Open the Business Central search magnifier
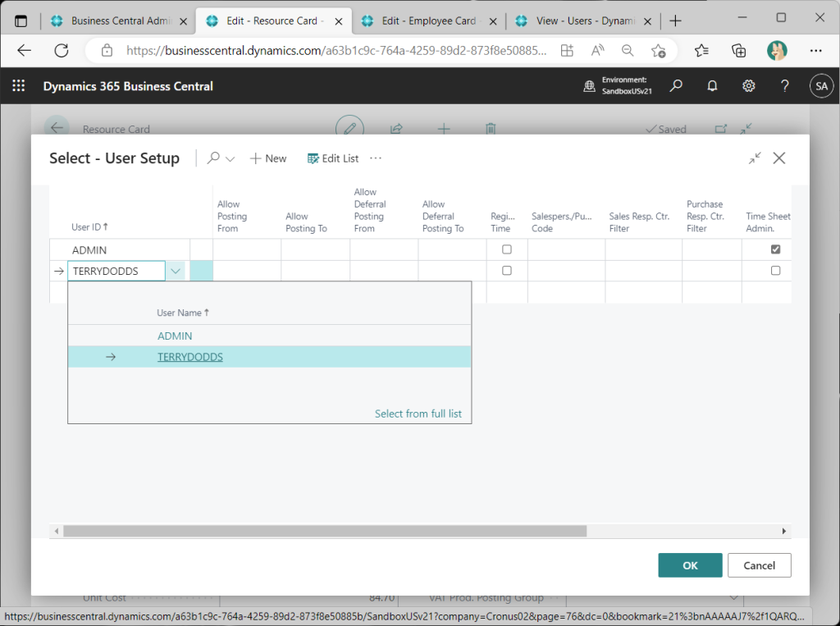The width and height of the screenshot is (840, 626). 676,86
